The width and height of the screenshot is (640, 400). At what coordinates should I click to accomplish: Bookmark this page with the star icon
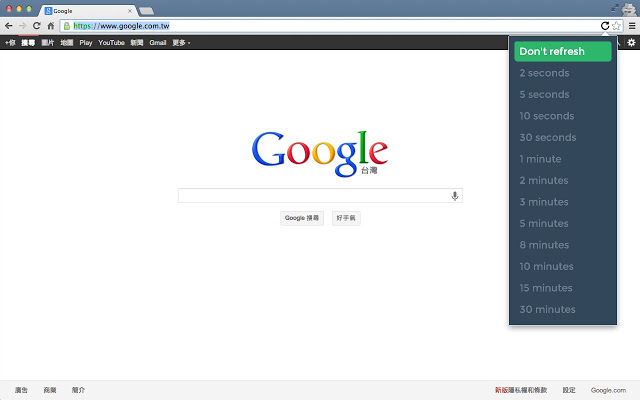(616, 26)
